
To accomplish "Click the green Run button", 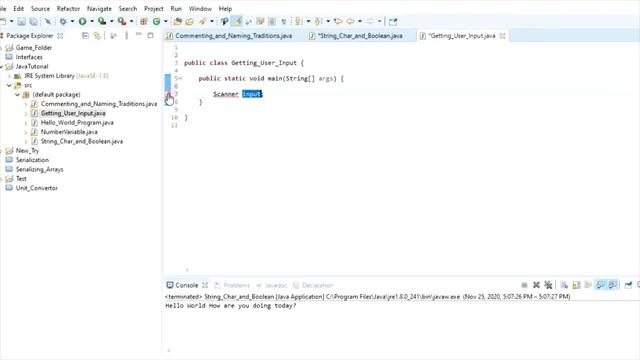I will [x=82, y=21].
